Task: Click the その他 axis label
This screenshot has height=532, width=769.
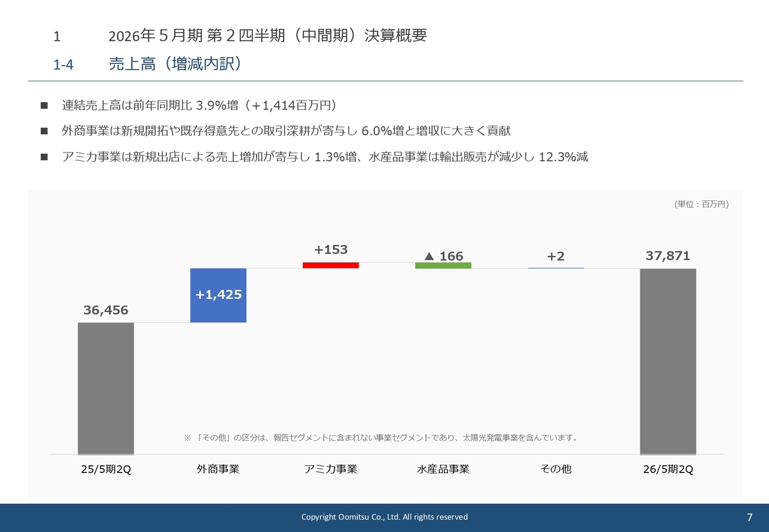Action: tap(556, 469)
